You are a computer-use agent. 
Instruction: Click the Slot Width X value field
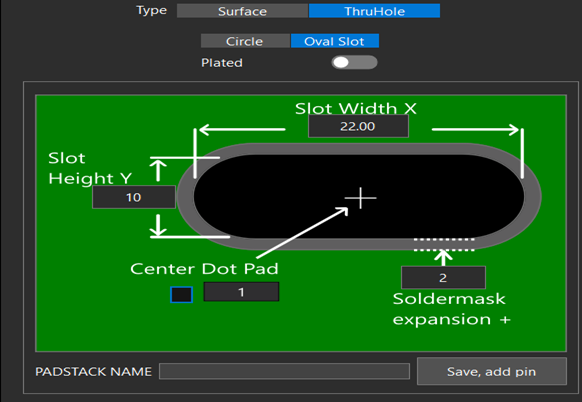tap(358, 126)
